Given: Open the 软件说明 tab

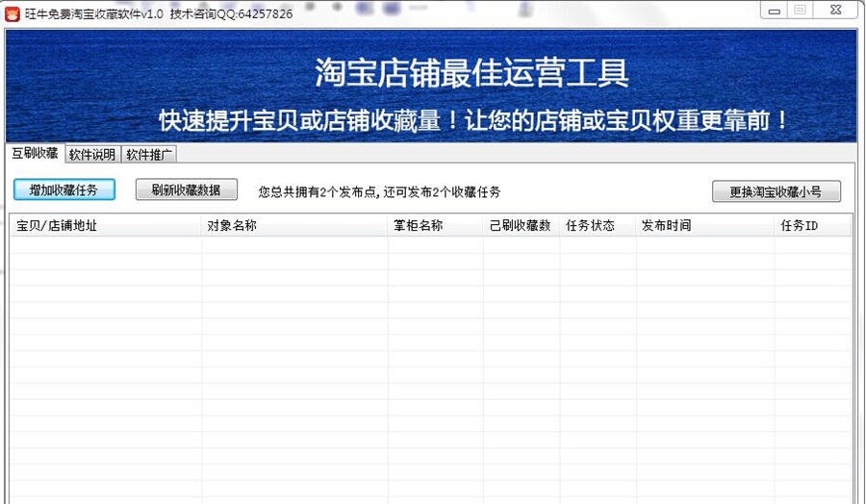Looking at the screenshot, I should [x=92, y=155].
